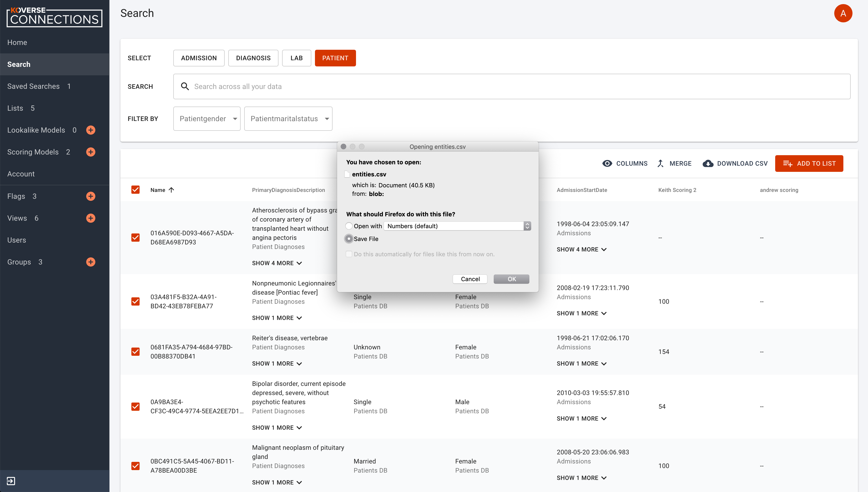Expand Show 4 More under 1998-06-04 admission date
This screenshot has height=492, width=868.
(581, 249)
